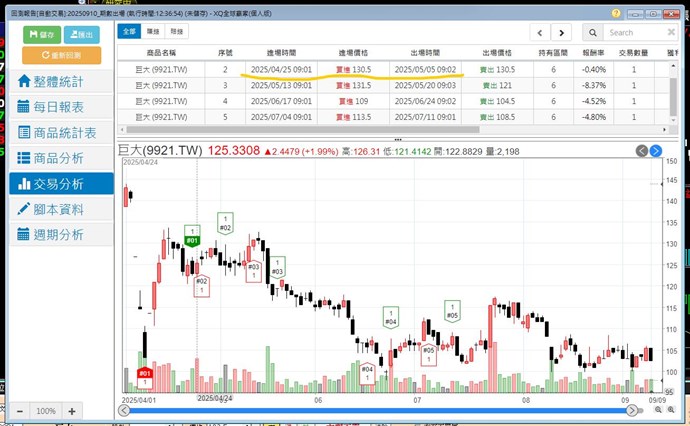Click the 巨大(9921.TW) chart title
The width and height of the screenshot is (690, 426).
point(160,151)
